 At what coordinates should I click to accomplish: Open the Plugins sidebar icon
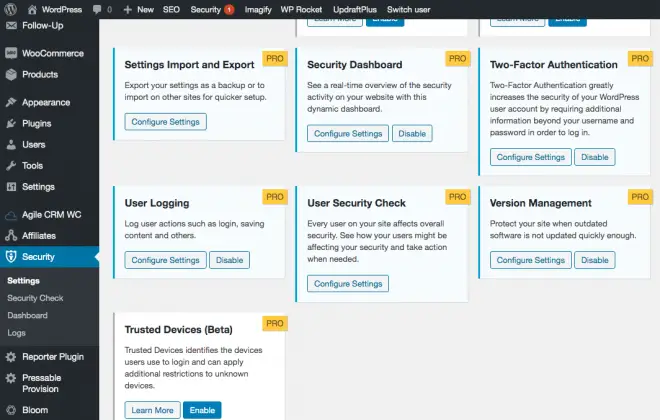pyautogui.click(x=11, y=124)
